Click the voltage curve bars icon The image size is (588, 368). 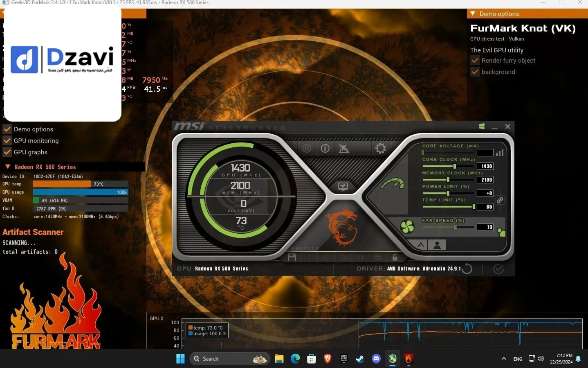click(x=500, y=153)
